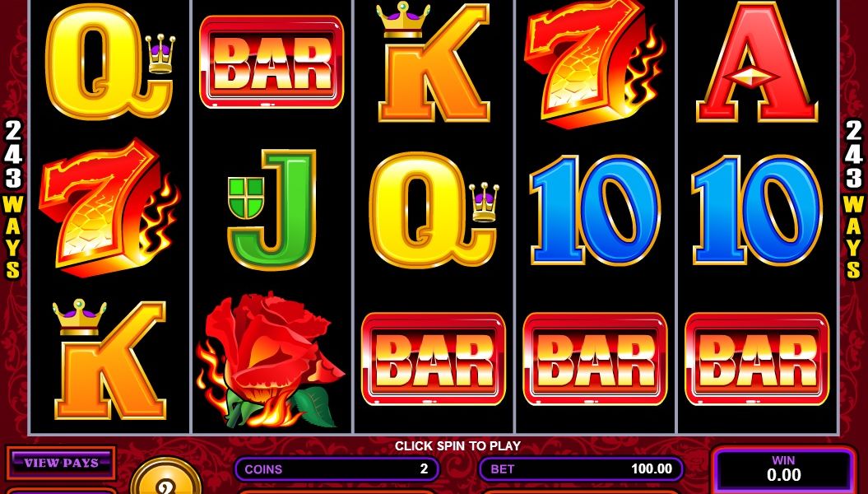Click the gold coin size button
The image size is (868, 494).
165,478
